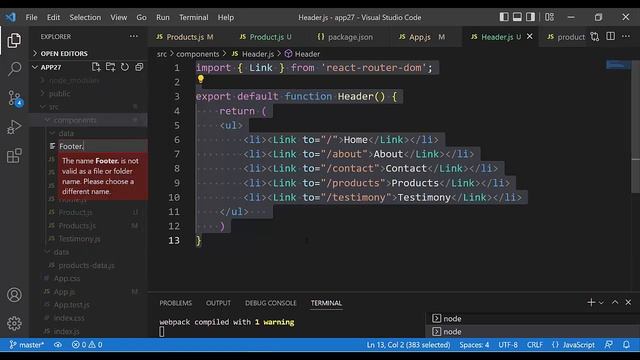
Task: Open the File menu
Action: tap(31, 18)
